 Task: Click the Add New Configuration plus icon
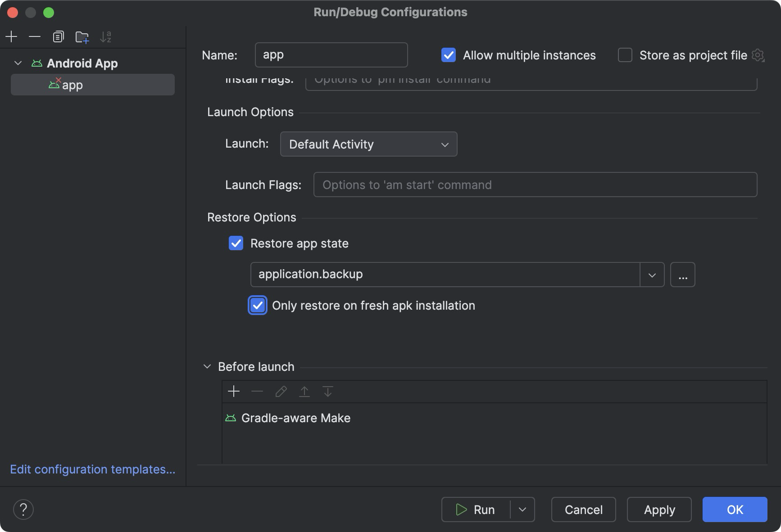click(x=11, y=36)
